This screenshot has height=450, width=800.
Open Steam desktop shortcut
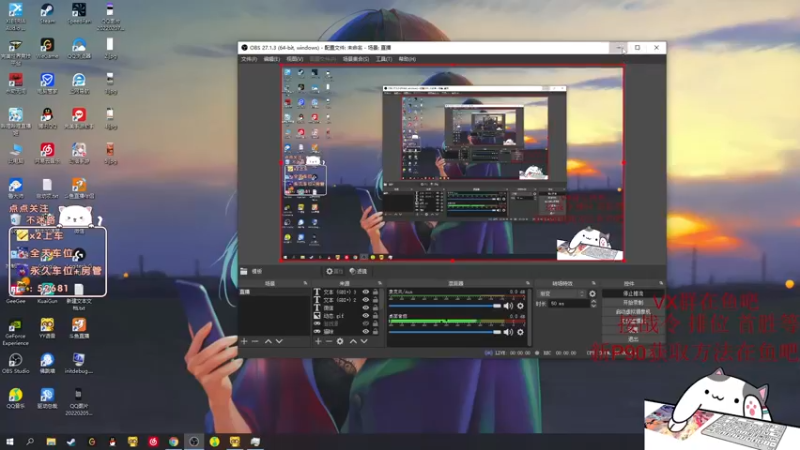[47, 14]
